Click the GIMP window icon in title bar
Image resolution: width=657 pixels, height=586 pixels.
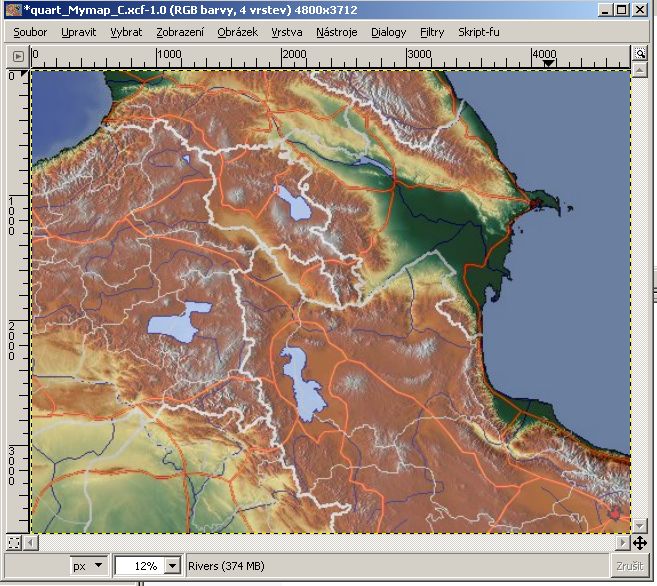[14, 10]
